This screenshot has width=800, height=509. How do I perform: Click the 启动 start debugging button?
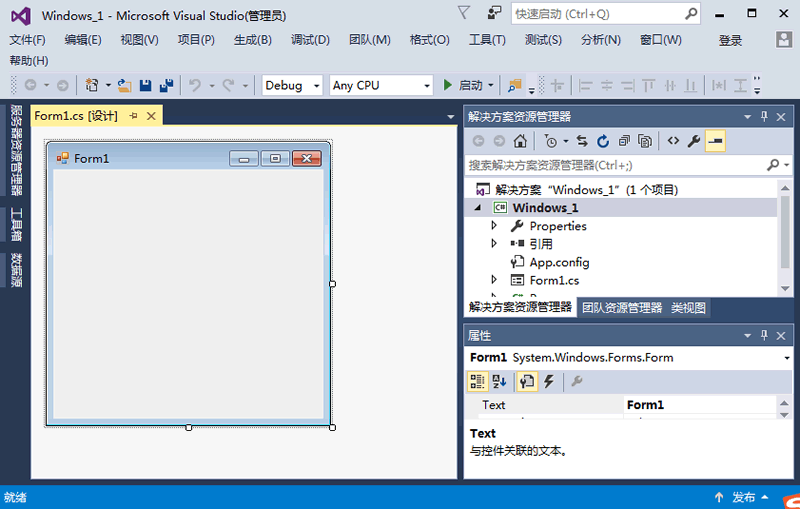coord(464,86)
